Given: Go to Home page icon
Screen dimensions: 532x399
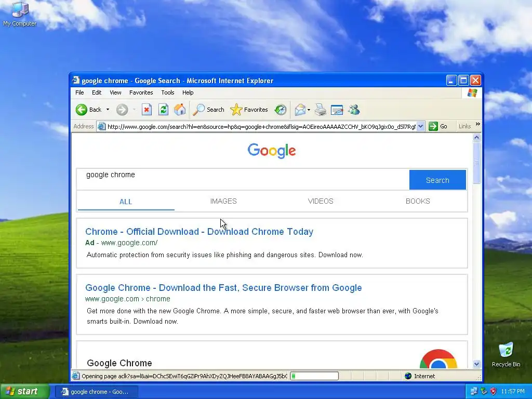Looking at the screenshot, I should point(180,110).
